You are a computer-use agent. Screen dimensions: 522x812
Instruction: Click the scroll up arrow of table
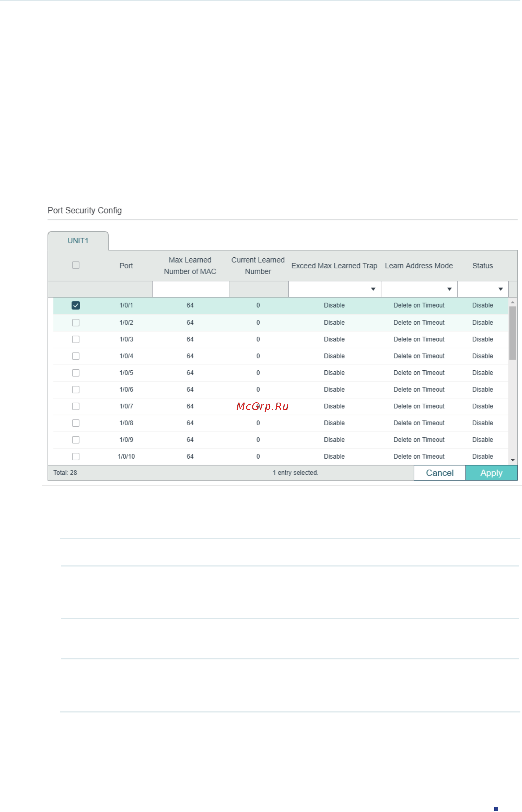(513, 302)
